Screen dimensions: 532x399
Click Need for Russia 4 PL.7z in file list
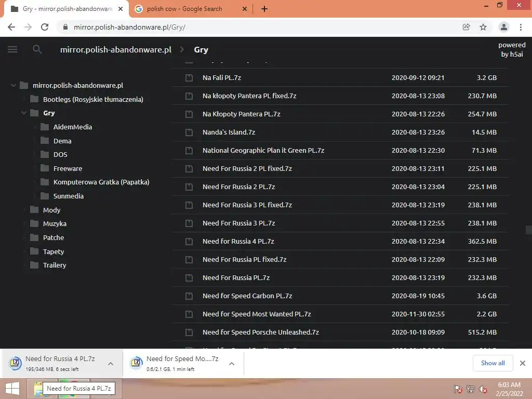pos(238,241)
